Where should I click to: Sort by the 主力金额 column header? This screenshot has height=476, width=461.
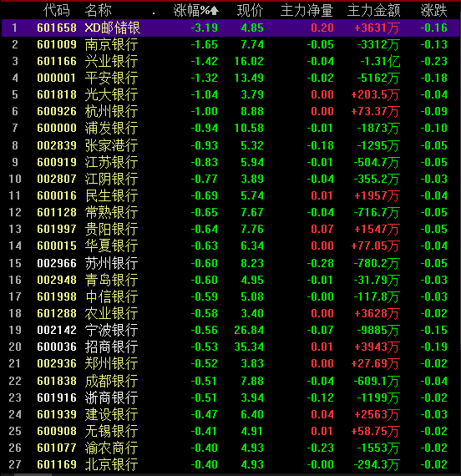coord(374,11)
